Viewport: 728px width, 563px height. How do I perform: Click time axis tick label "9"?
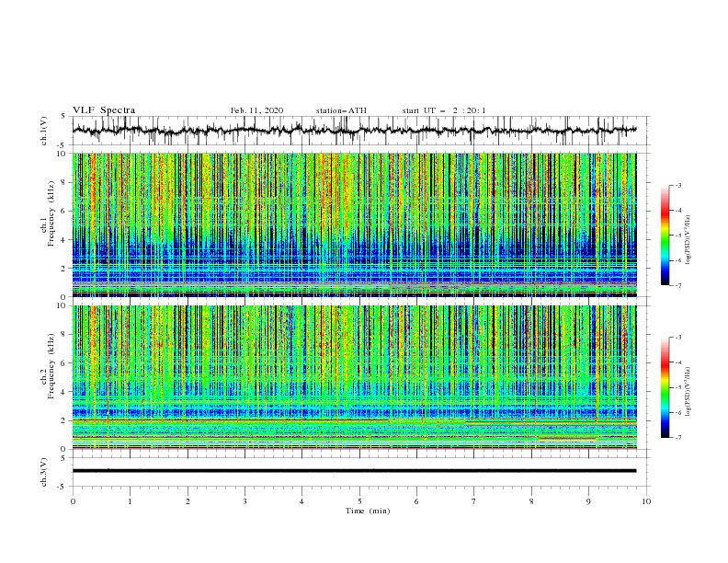click(588, 501)
